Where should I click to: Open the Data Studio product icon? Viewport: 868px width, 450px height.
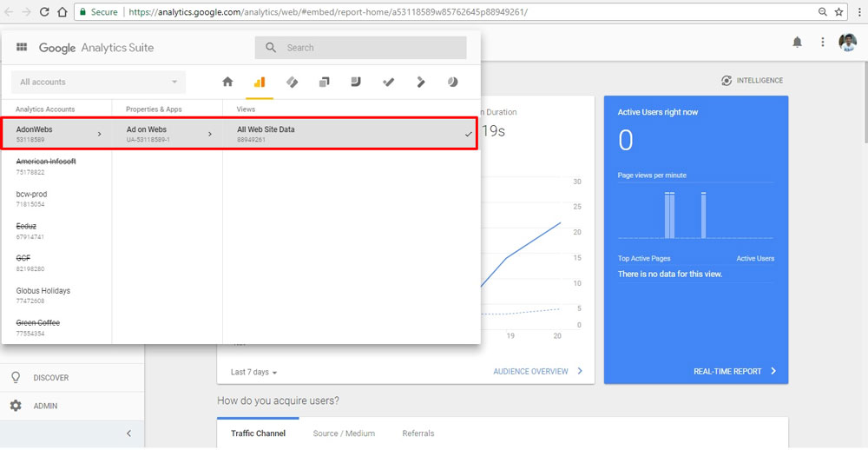(356, 82)
